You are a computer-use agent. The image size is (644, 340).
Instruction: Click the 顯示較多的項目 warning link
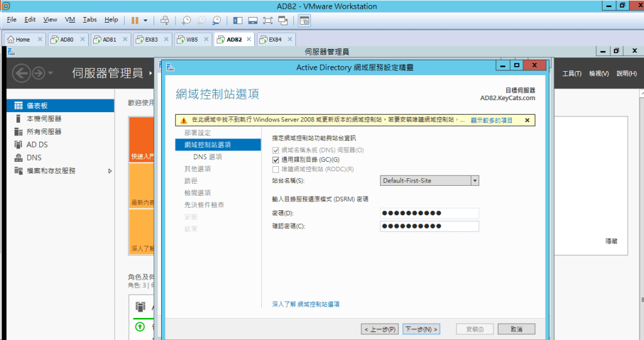point(492,120)
